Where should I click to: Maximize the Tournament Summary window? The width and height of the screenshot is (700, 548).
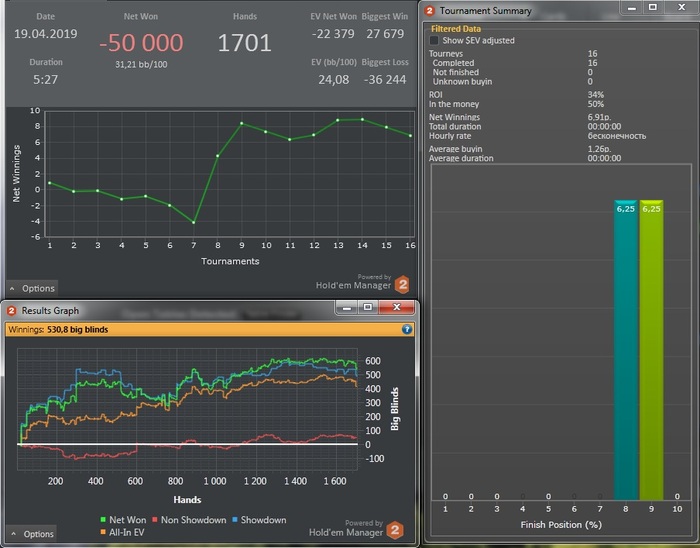point(653,7)
